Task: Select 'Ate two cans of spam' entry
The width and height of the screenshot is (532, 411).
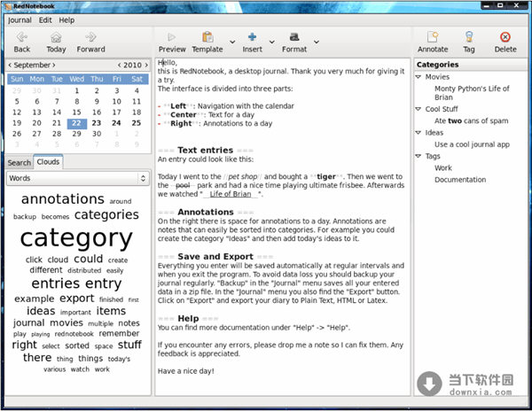Action: [472, 121]
